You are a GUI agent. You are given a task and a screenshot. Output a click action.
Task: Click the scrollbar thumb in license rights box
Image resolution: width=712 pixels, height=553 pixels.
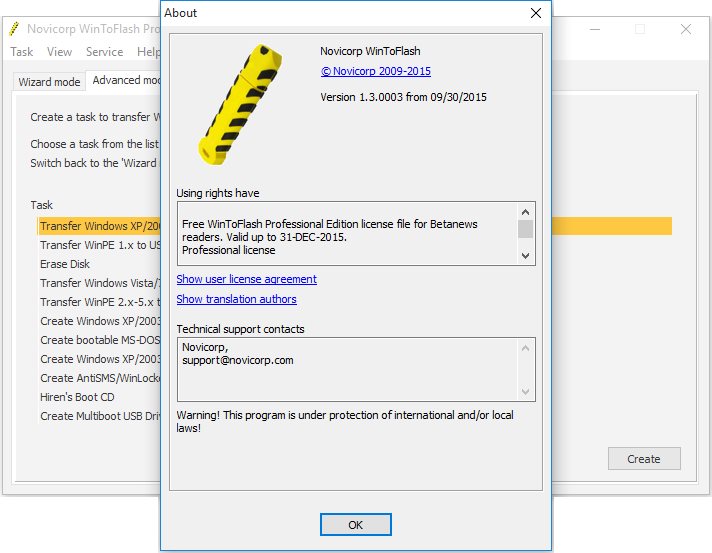pos(525,229)
